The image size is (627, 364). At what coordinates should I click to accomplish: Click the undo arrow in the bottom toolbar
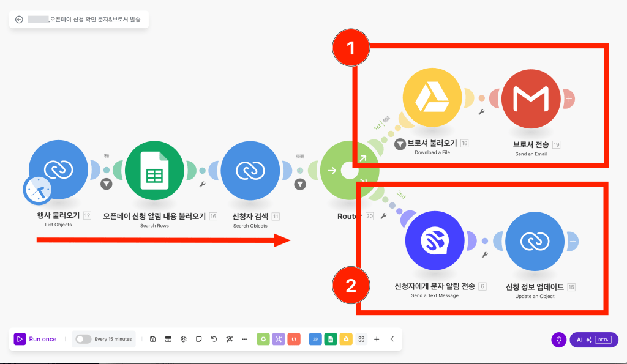213,339
